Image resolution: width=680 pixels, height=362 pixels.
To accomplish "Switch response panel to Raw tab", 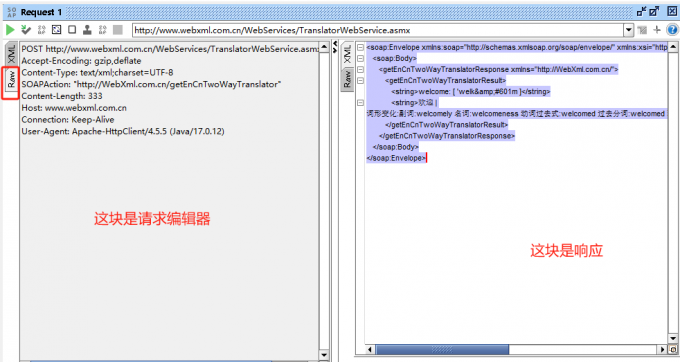I will [x=347, y=80].
